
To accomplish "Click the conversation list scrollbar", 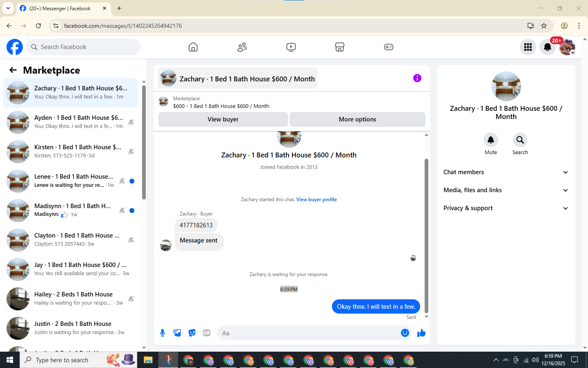I will point(144,142).
